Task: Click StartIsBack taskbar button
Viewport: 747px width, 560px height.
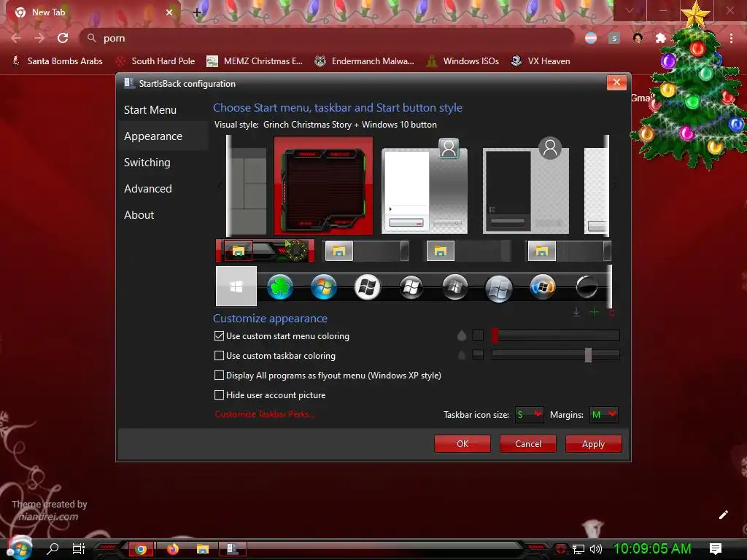Action: [233, 550]
